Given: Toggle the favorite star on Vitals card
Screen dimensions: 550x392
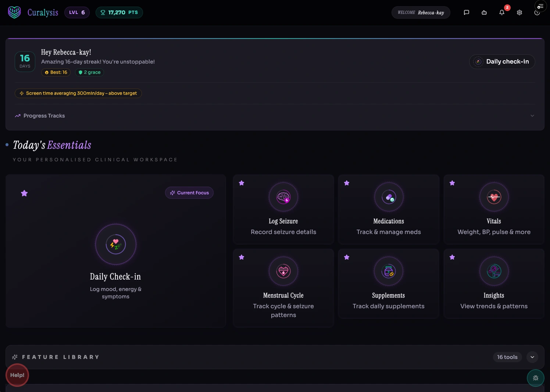Looking at the screenshot, I should (452, 183).
